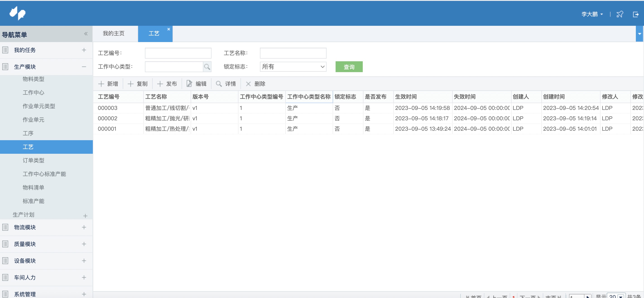Click the 2023-09-05 14:01:01 创建时间 cell
644x298 pixels.
[571, 129]
